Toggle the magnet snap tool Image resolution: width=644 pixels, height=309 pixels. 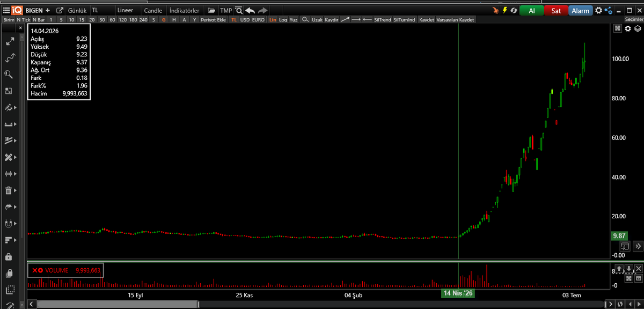click(9, 223)
